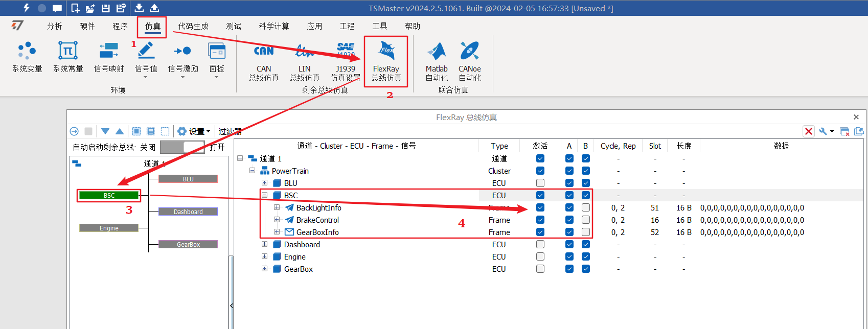Toggle channel B checkbox for BackLightInfo
This screenshot has width=868, height=329.
586,207
